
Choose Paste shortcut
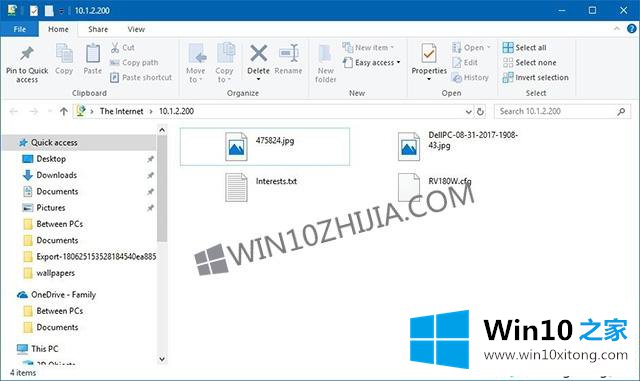pyautogui.click(x=141, y=77)
